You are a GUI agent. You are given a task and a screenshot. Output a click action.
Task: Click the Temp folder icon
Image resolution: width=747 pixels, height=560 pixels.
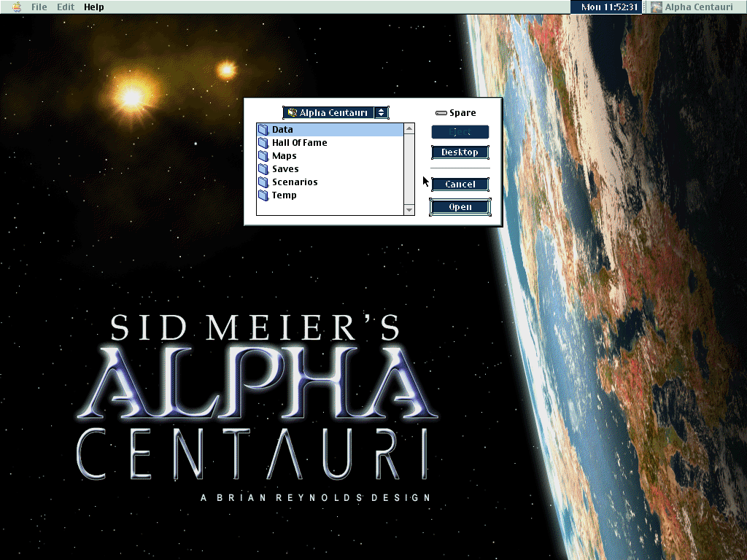pyautogui.click(x=263, y=195)
